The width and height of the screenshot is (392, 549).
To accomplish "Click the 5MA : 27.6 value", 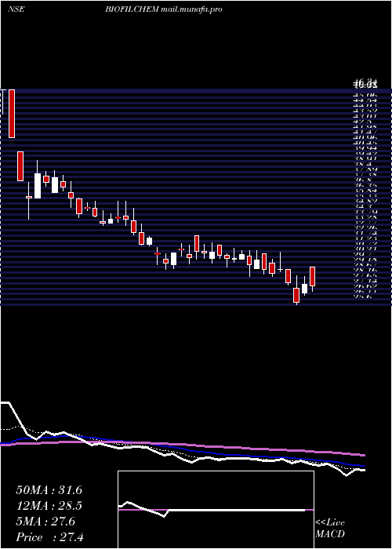I will 45,522.
